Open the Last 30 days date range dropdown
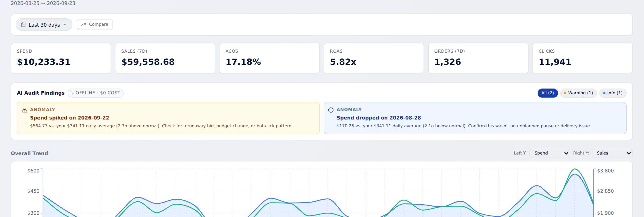Viewport: 644px width, 217px height. (x=44, y=25)
